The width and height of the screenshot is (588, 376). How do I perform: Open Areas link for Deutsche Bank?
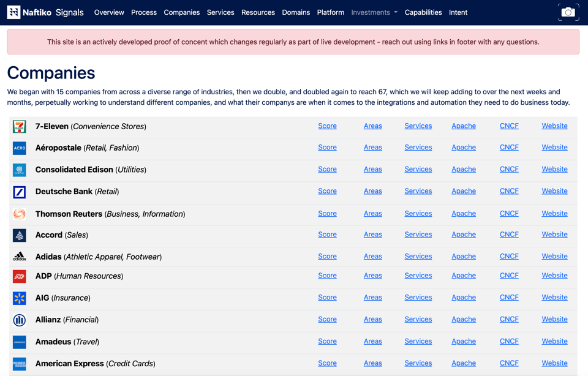point(372,191)
